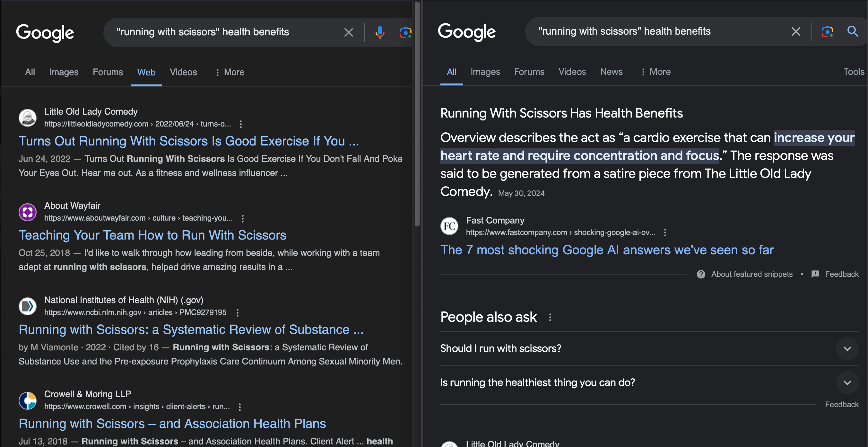Open options menu for Fast Company result

point(665,232)
